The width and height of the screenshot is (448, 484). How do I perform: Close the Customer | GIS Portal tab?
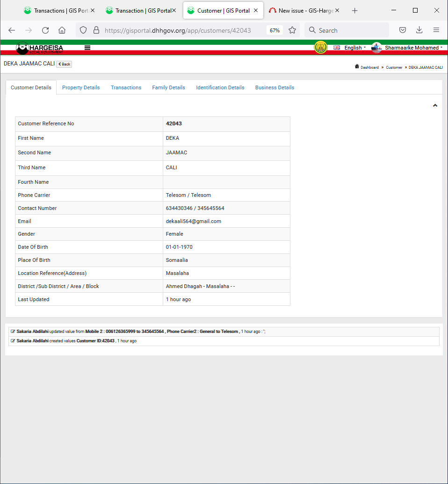[256, 10]
